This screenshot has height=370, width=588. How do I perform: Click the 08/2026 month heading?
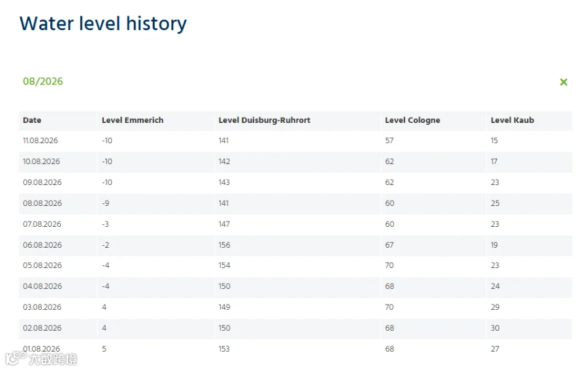[42, 82]
